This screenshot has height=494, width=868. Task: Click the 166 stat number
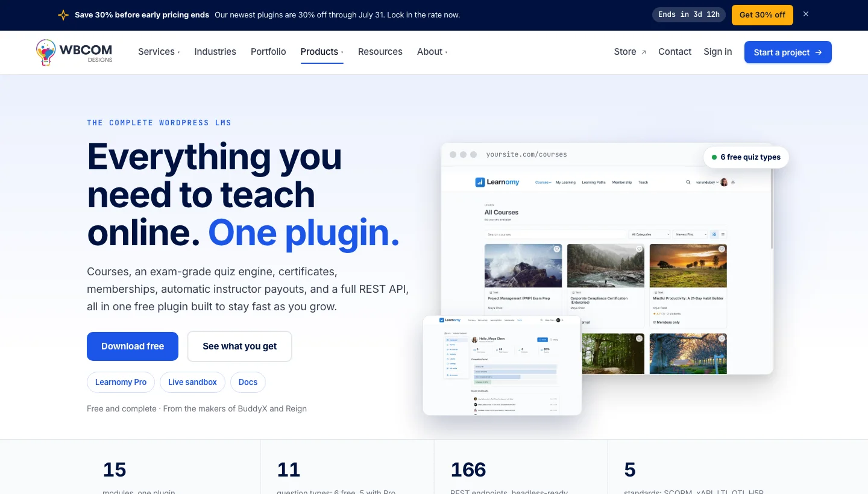click(x=468, y=469)
